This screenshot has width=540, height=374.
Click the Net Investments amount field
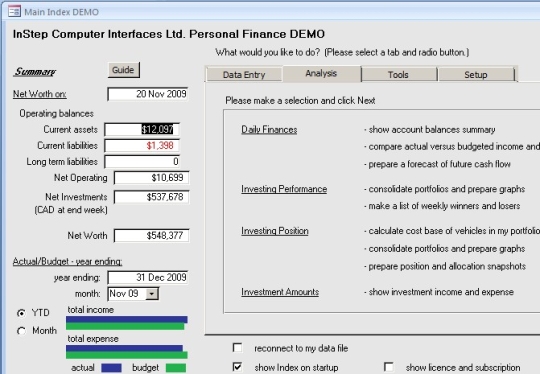click(152, 197)
